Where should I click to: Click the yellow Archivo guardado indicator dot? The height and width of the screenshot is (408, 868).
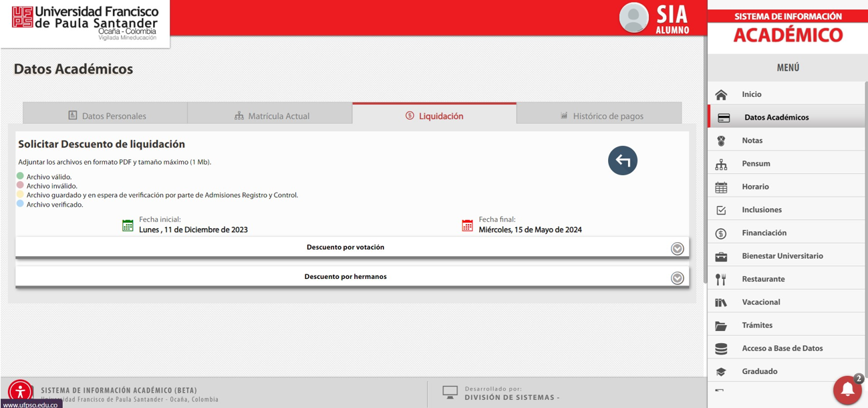pyautogui.click(x=20, y=194)
